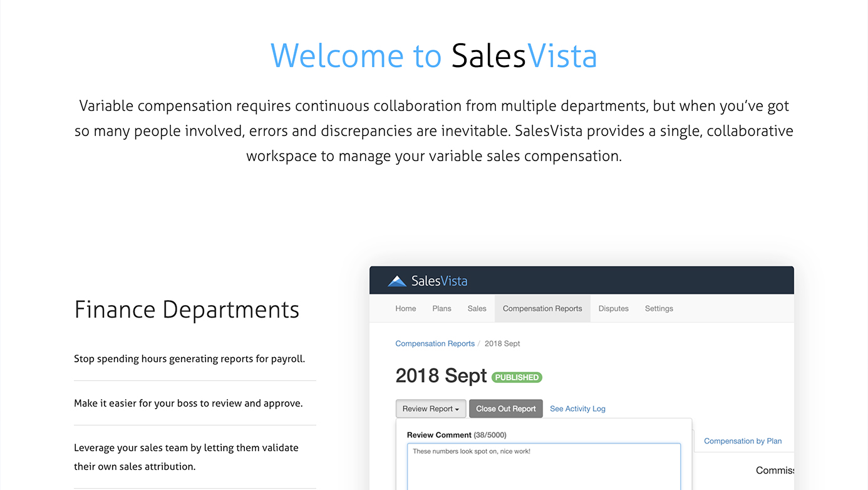Click the 2018 Sept page heading

point(441,375)
